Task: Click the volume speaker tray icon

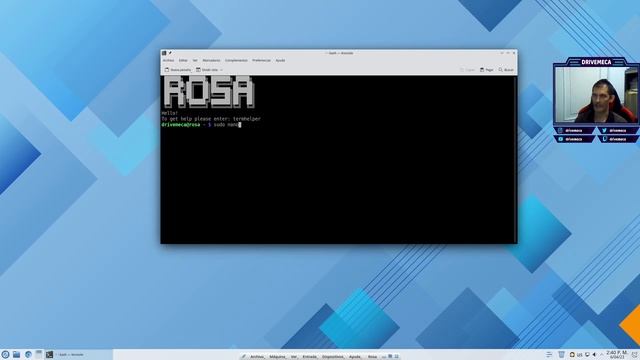Action: tap(595, 355)
